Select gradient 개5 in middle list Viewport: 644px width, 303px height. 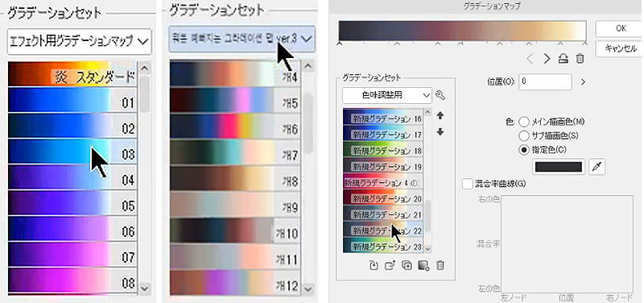[235, 100]
